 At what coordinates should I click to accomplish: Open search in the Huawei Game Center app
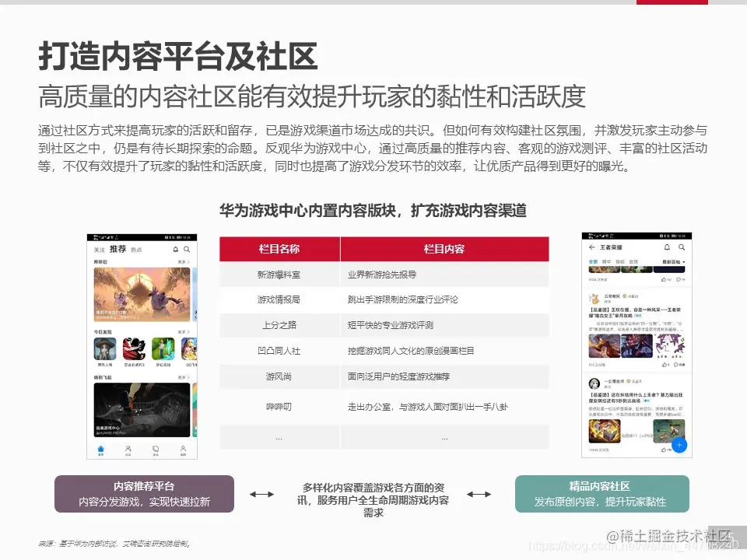tap(187, 250)
